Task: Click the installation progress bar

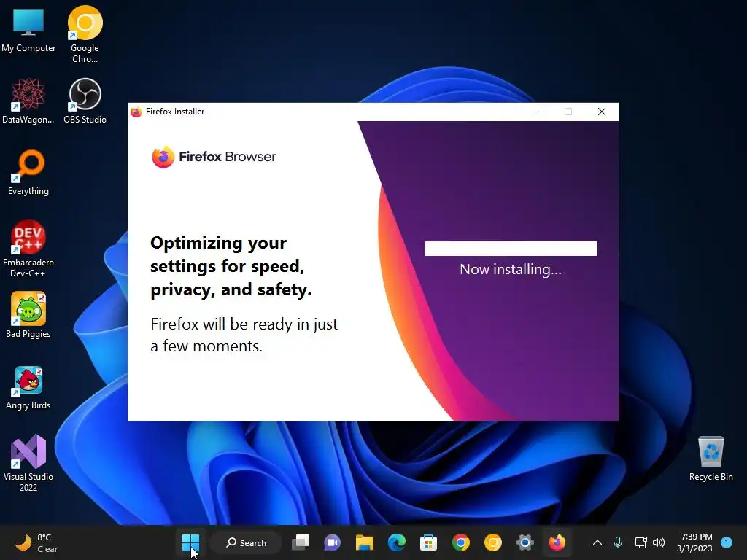Action: (511, 249)
